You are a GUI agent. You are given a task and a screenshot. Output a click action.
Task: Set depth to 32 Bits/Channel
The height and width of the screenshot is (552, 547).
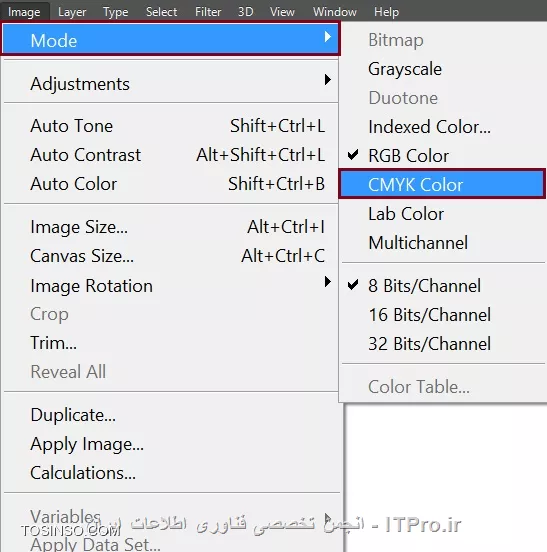click(443, 343)
